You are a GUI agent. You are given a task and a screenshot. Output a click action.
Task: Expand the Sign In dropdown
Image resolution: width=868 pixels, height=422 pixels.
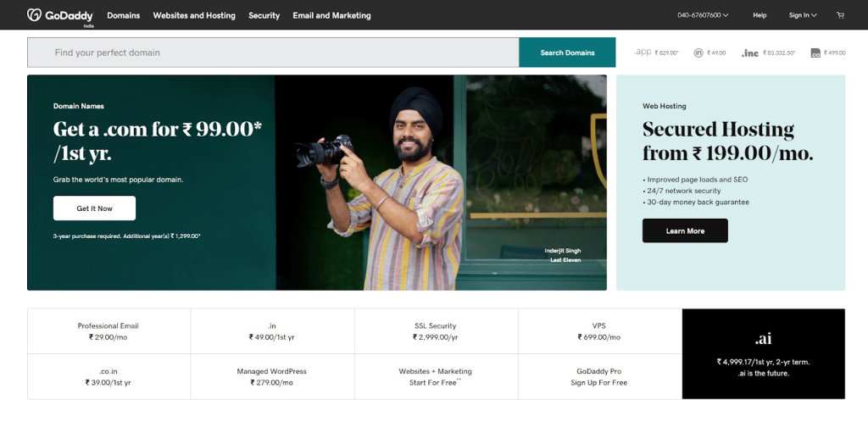(803, 15)
